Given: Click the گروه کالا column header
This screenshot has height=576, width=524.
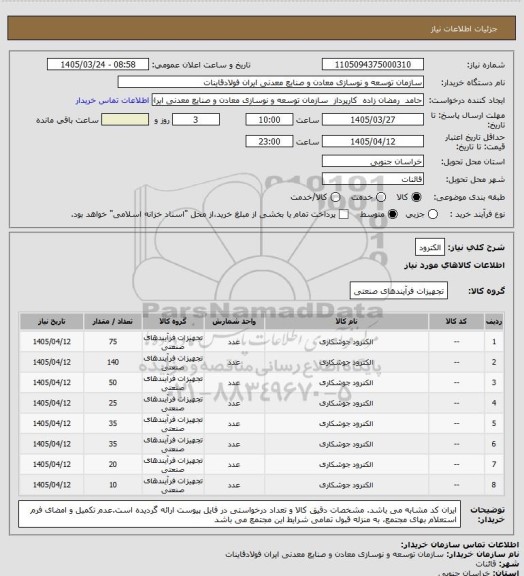Looking at the screenshot, I should click(173, 321).
